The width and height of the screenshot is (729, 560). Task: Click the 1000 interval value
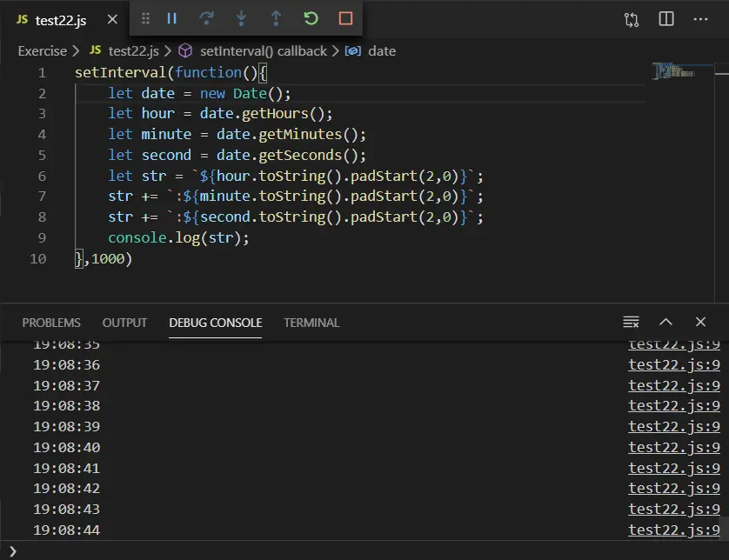click(107, 259)
